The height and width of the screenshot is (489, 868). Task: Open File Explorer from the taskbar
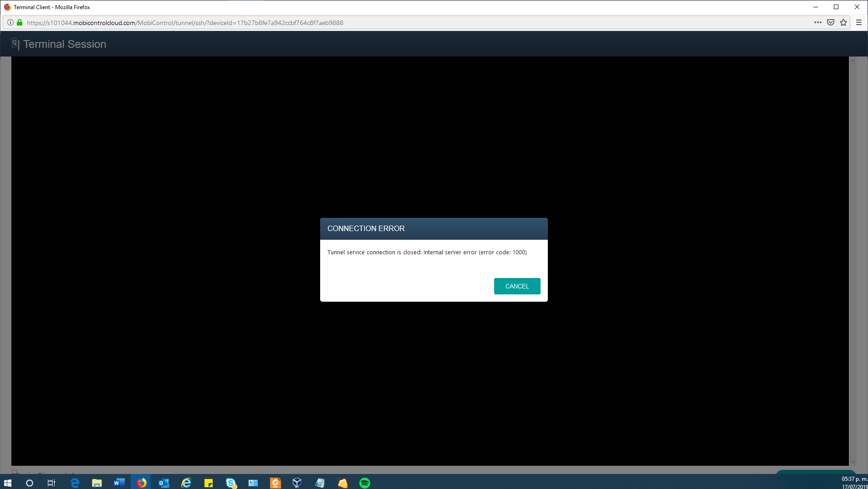click(97, 483)
